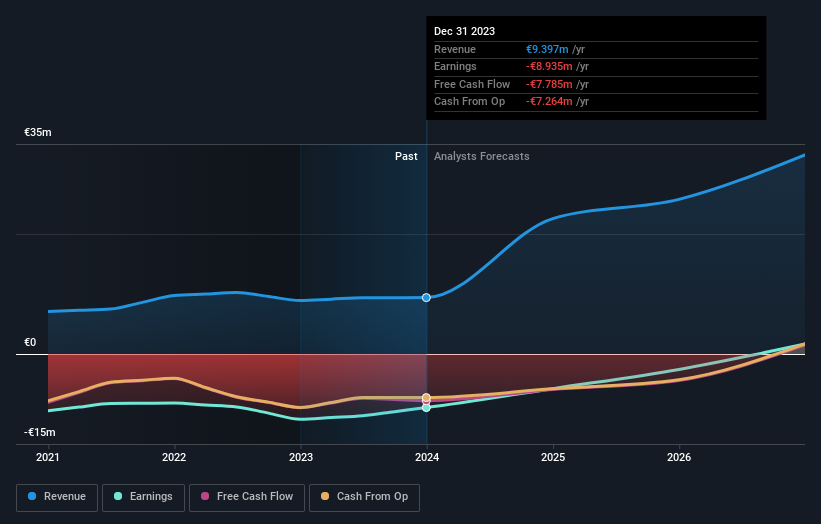Click the 2025 x-axis label
821x524 pixels.
553,457
